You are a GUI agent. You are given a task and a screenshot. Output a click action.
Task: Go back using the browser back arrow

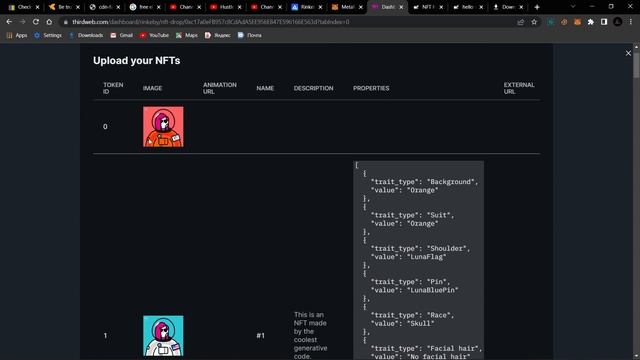click(x=9, y=22)
